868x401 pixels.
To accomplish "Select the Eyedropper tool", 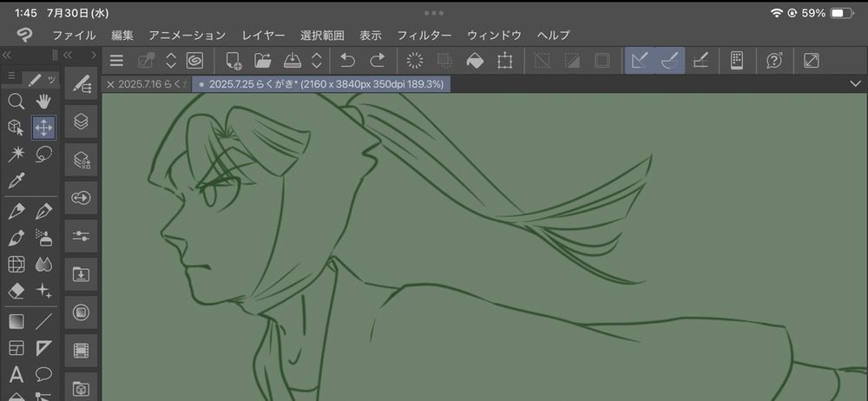I will (16, 181).
